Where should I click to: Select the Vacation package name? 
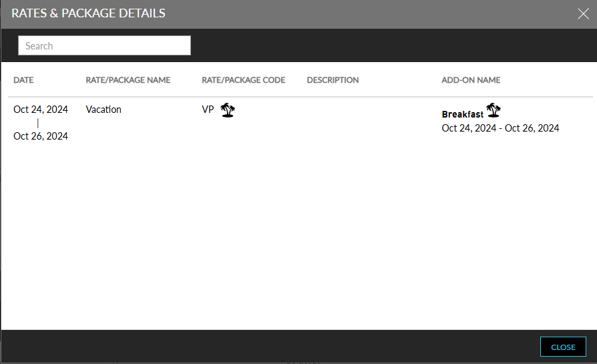104,110
